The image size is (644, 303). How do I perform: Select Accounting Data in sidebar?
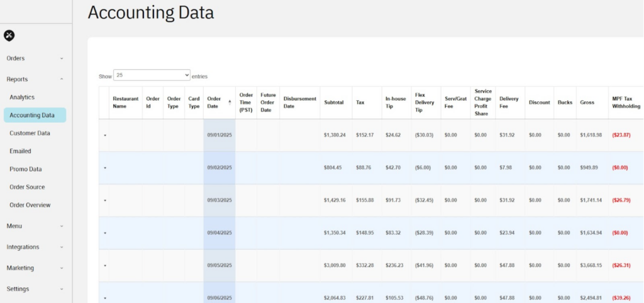tap(32, 115)
